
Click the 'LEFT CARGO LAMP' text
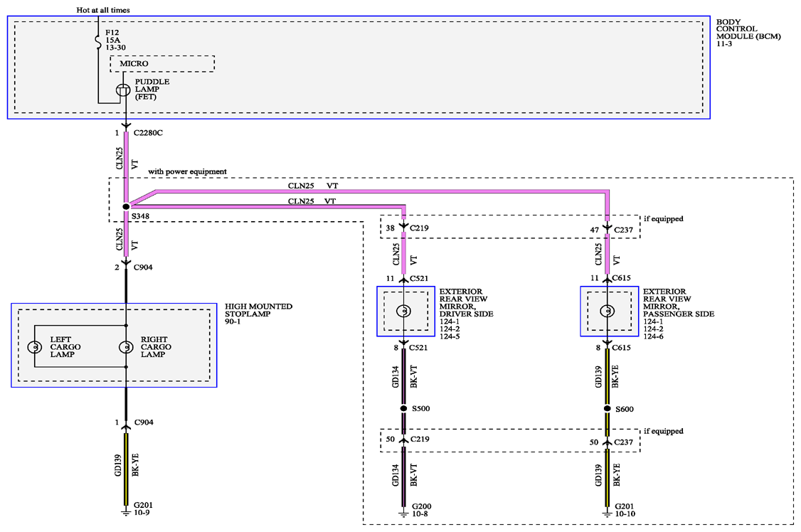[65, 346]
